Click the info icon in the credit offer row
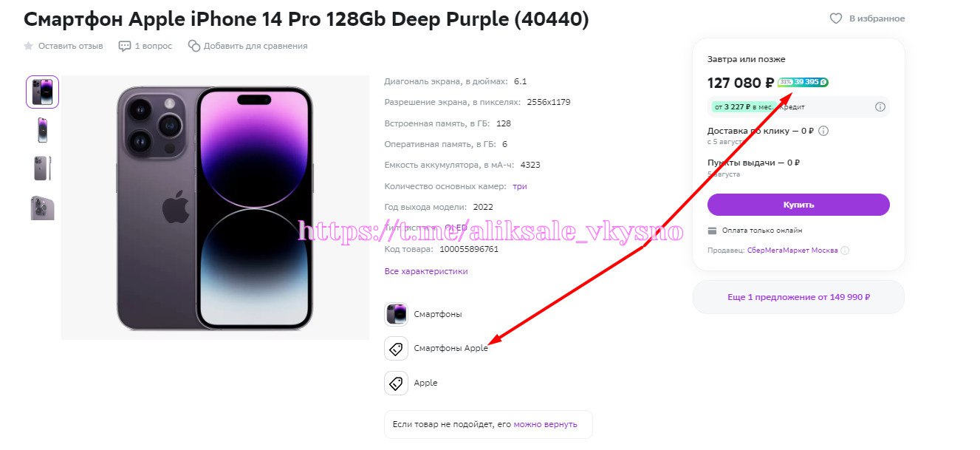 tap(880, 107)
